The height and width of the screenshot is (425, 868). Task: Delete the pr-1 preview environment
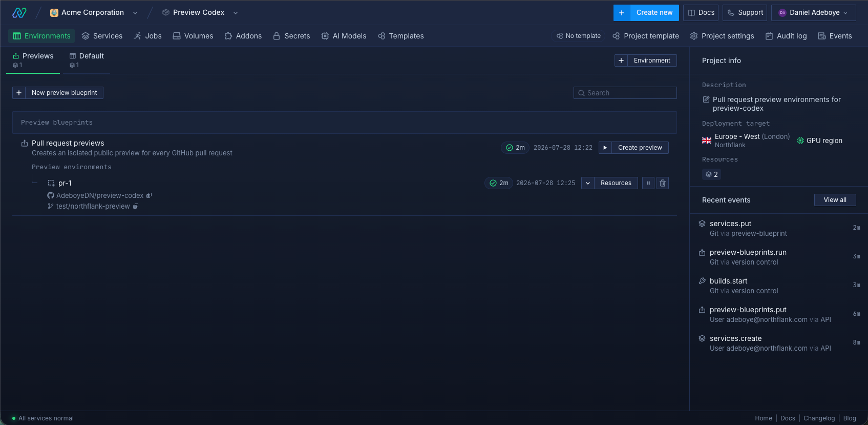tap(663, 183)
